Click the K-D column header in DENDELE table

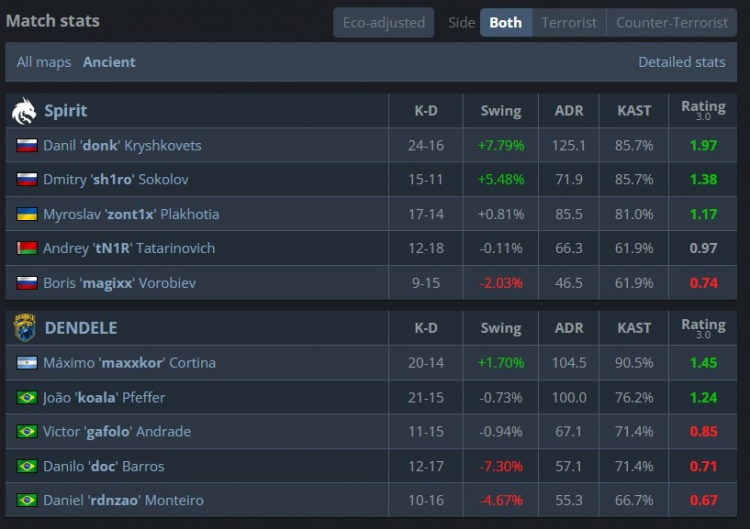point(426,328)
